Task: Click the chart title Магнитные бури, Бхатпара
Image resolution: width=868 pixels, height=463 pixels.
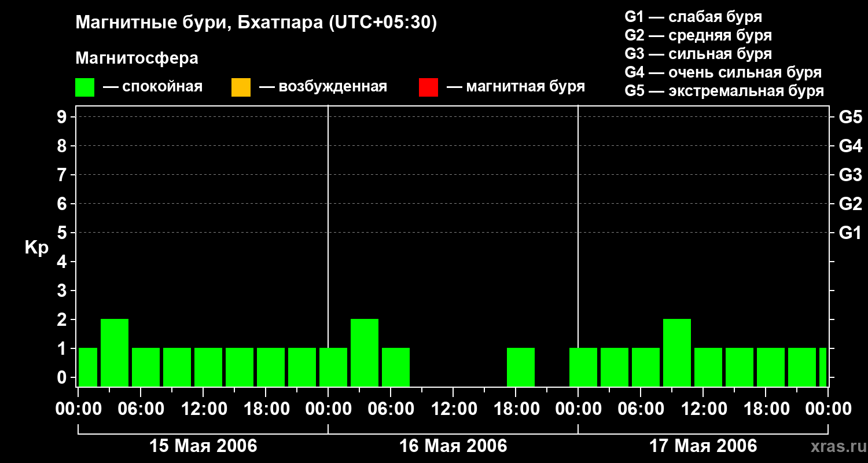Action: point(256,23)
